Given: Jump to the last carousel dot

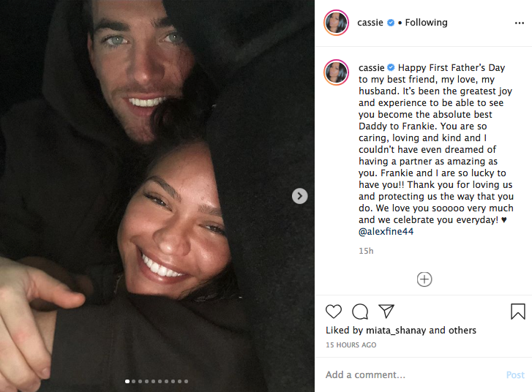Looking at the screenshot, I should click(186, 382).
